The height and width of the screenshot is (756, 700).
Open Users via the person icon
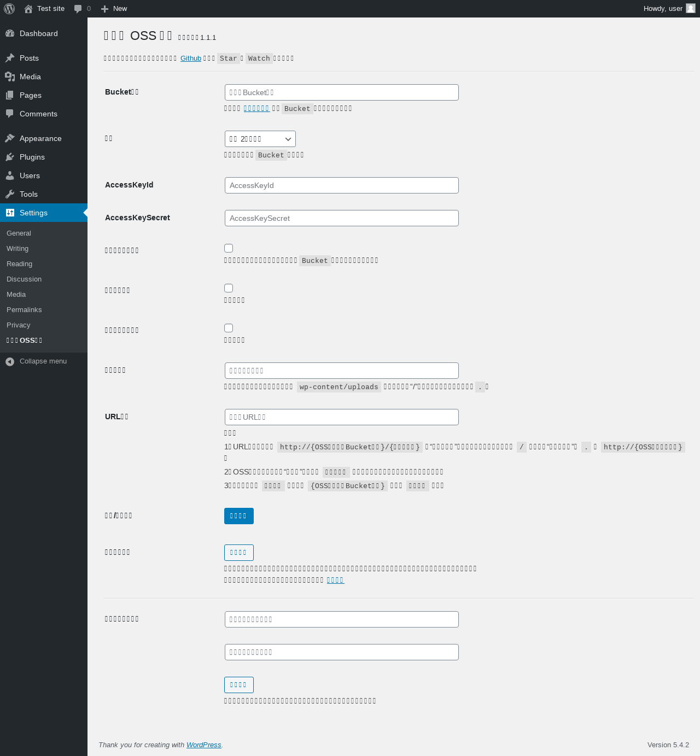click(x=10, y=175)
